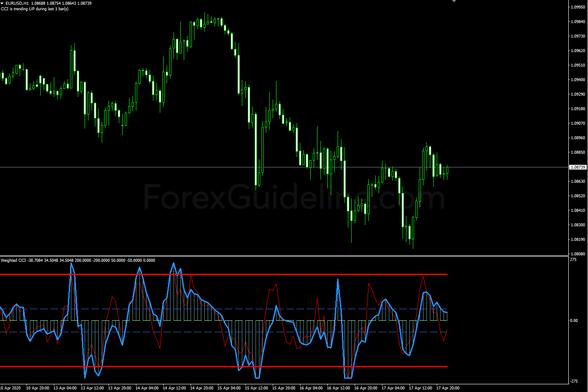Click the 1.08960 price scale label
Viewport: 588px width, 392px height.
tap(578, 137)
